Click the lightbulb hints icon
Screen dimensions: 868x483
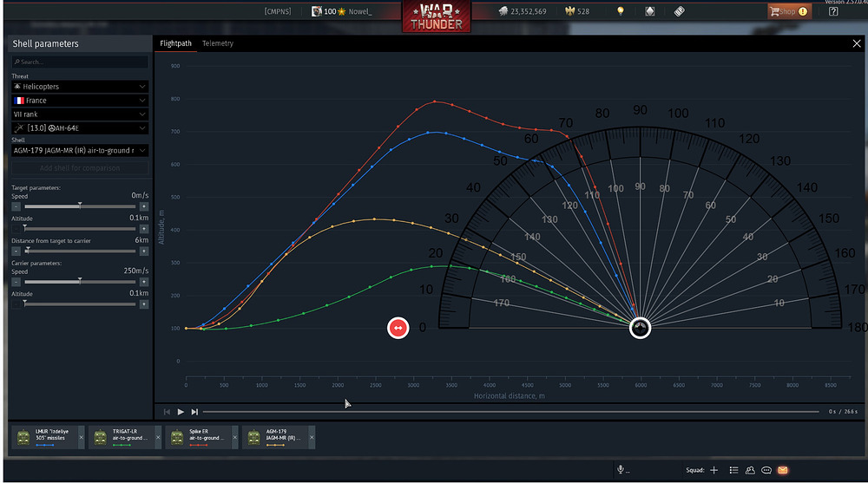(621, 11)
